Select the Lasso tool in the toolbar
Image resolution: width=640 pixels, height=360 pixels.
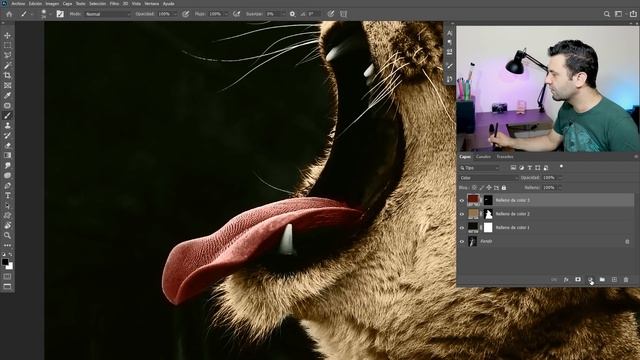click(x=7, y=55)
